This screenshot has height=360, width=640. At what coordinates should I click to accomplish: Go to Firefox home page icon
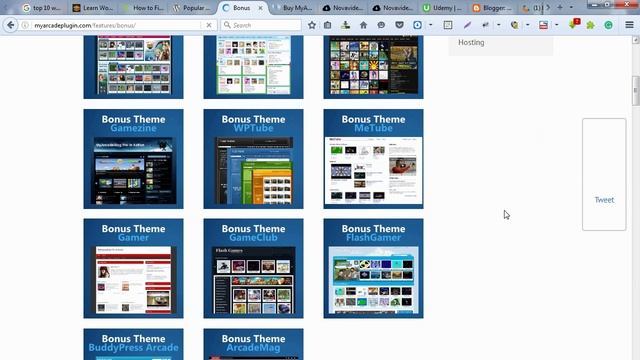coord(363,25)
